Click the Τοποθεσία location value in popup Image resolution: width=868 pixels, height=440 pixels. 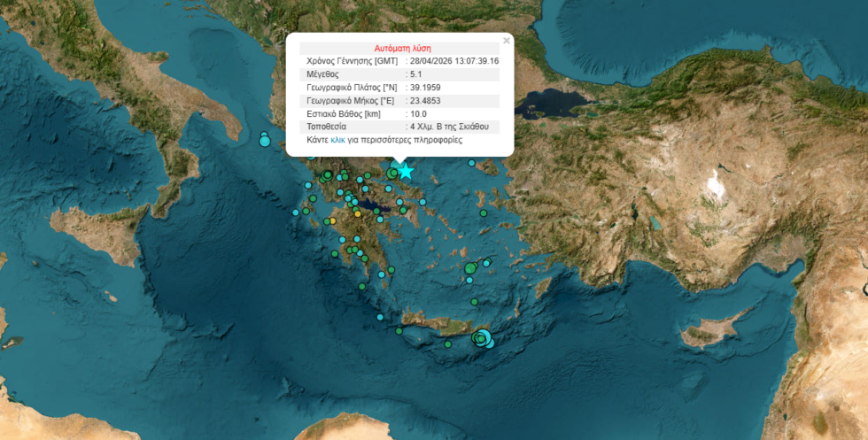coord(448,127)
